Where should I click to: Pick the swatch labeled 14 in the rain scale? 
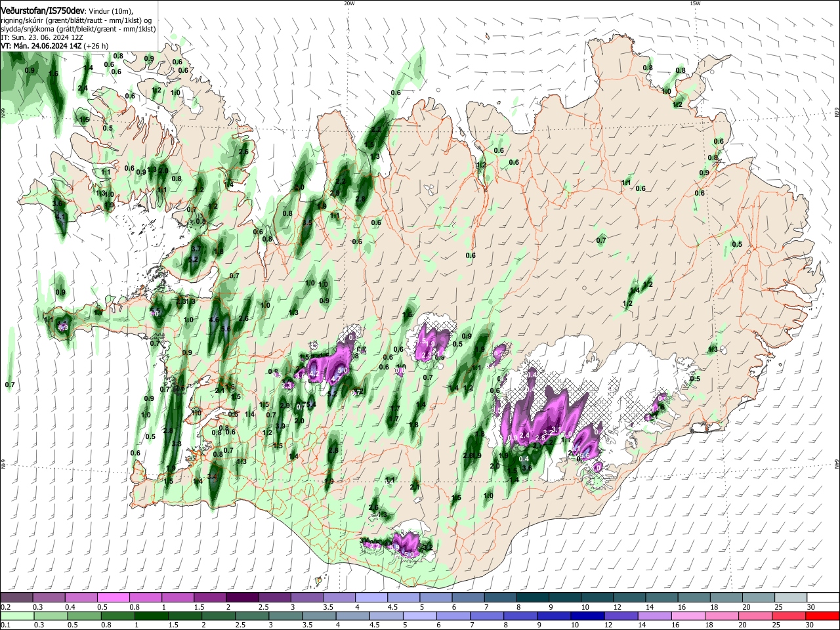click(654, 616)
